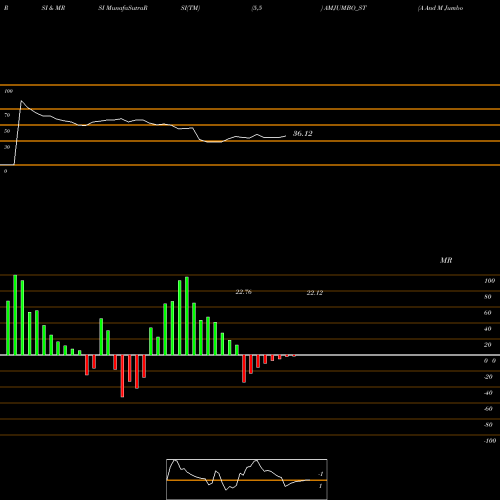This screenshot has height=500, width=500.
Task: Click the tallest green MR histogram bar
Action: coord(15,315)
